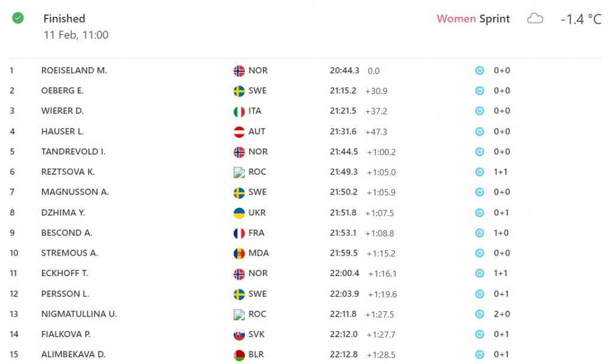
Task: Click the Slovakia flag by FIALKOVA P.
Action: tap(239, 335)
